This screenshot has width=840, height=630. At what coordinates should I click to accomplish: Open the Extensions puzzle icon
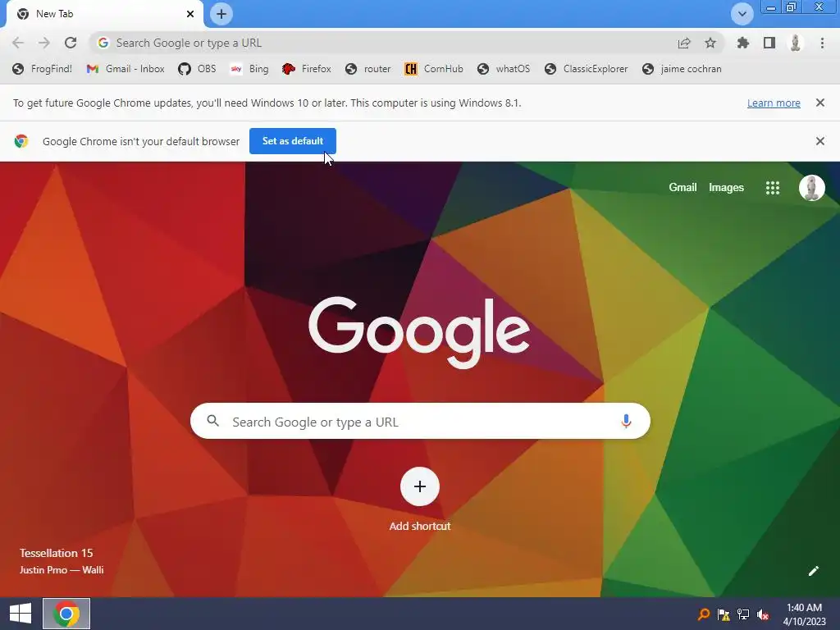pos(743,43)
